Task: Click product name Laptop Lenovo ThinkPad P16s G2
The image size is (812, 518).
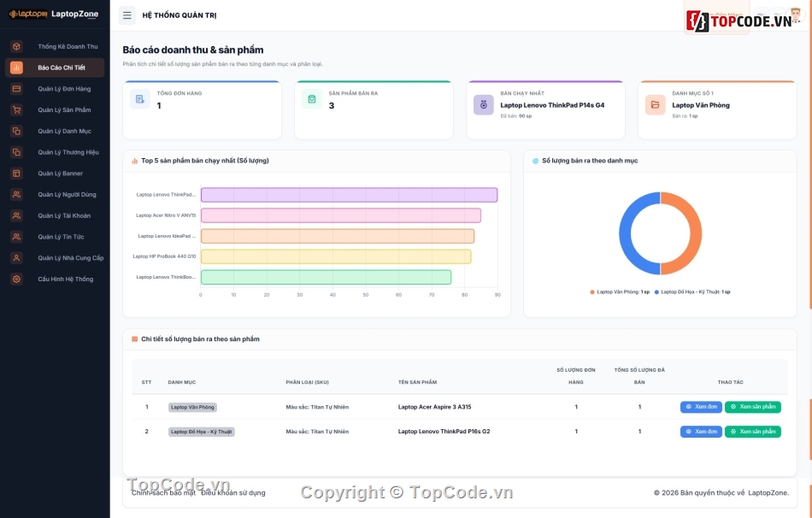Action: pyautogui.click(x=444, y=432)
